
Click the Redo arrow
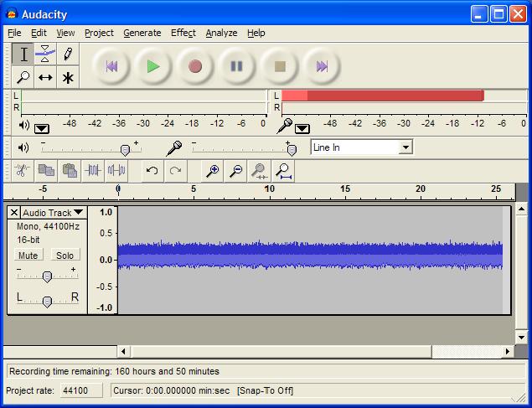[175, 170]
